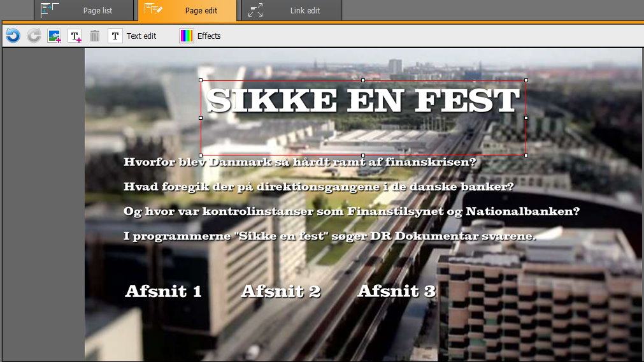Click the Afsnit 3 menu link
The width and height of the screenshot is (644, 362).
point(397,291)
